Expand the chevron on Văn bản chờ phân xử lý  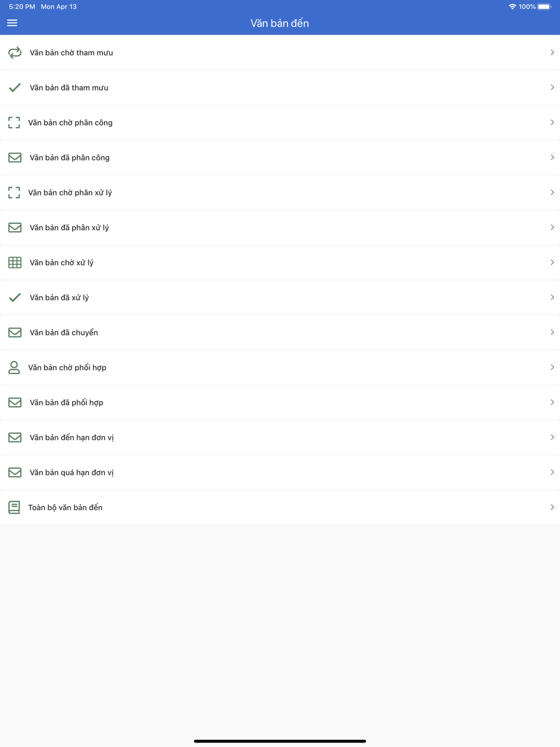(x=552, y=193)
